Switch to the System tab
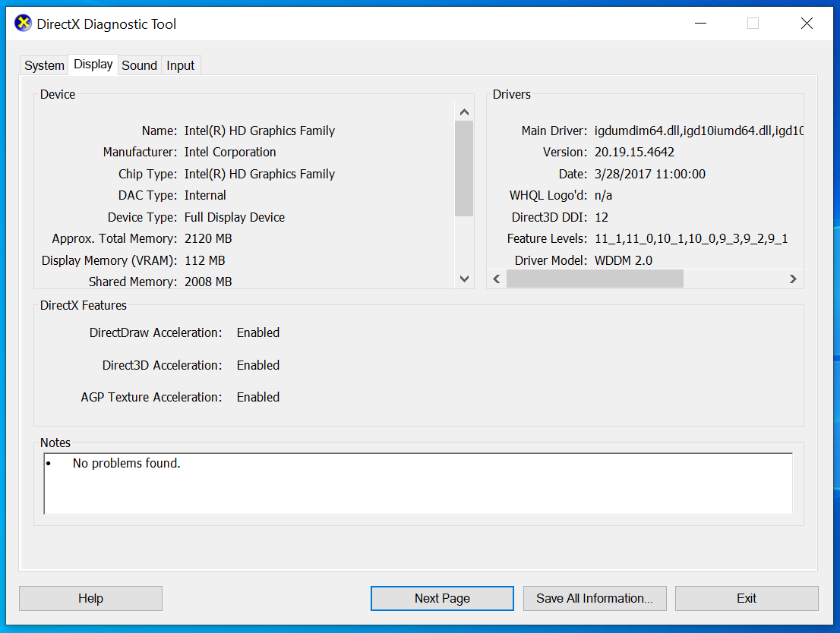 [x=44, y=65]
